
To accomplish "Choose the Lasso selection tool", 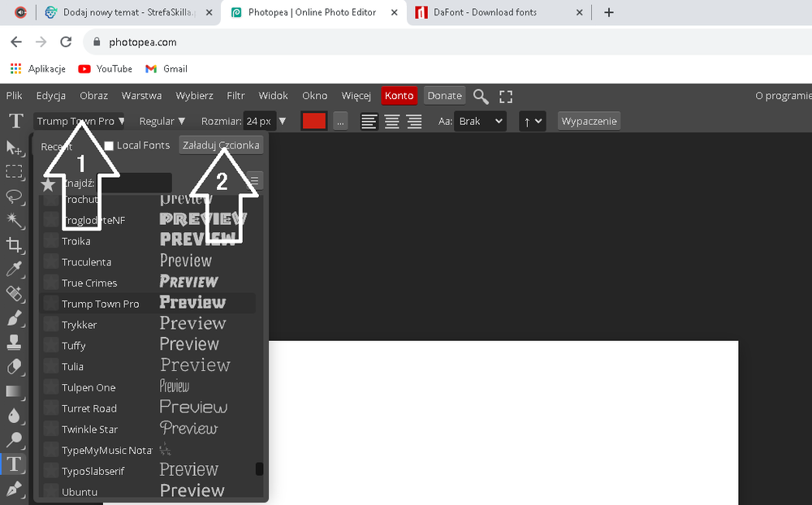I will click(14, 196).
